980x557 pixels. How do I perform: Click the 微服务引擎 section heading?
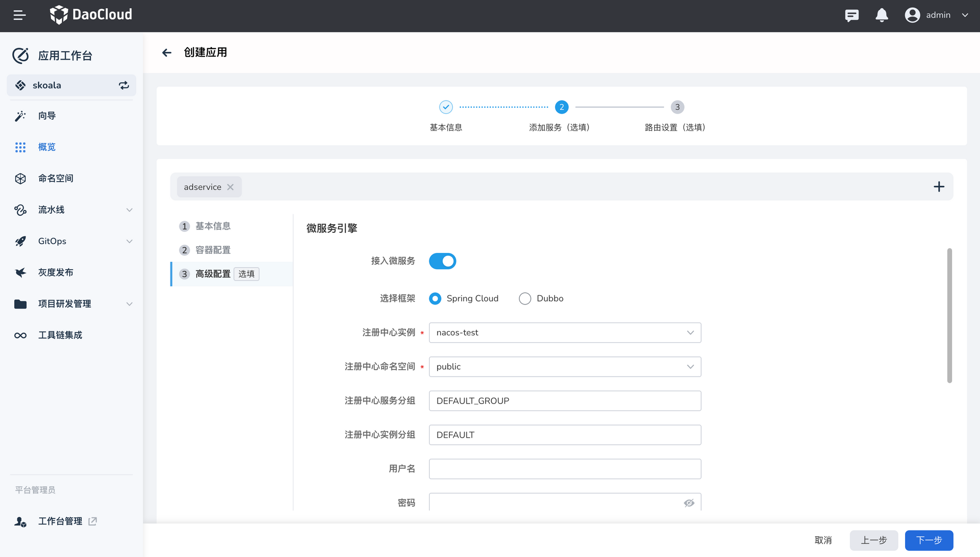pyautogui.click(x=332, y=228)
